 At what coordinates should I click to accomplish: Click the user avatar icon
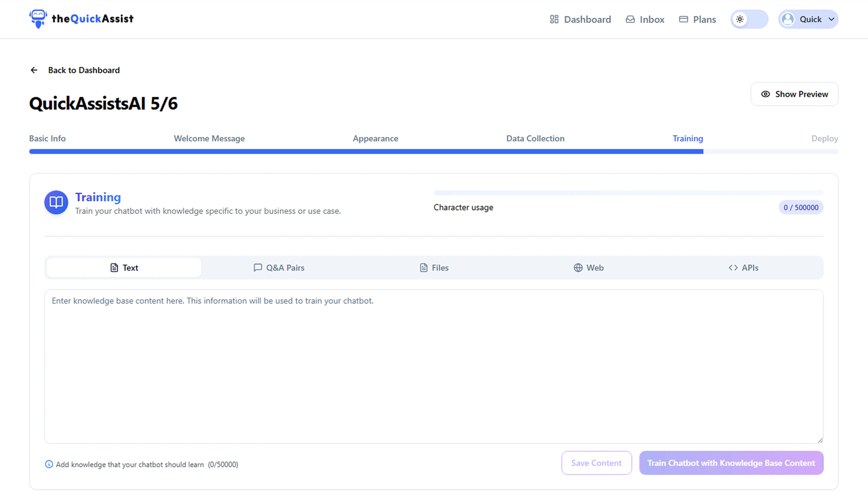tap(788, 19)
